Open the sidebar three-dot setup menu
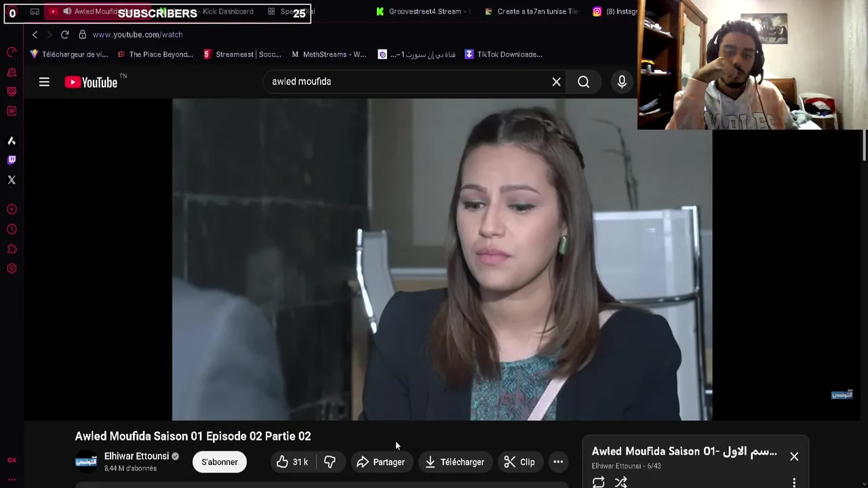Image resolution: width=868 pixels, height=488 pixels. coord(12,480)
